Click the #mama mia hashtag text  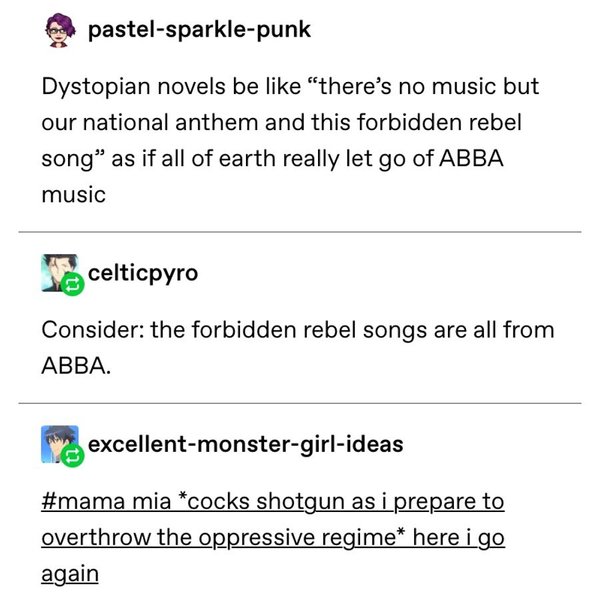pos(99,499)
